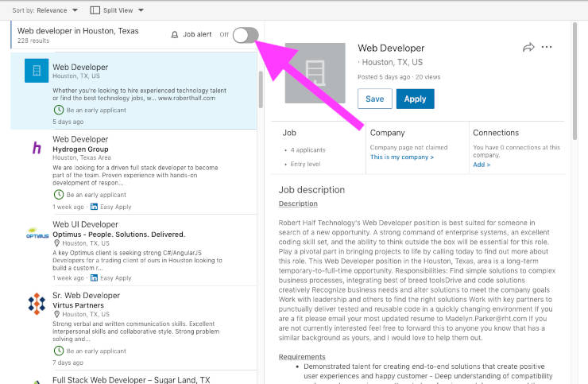
Task: Open the Split View dropdown
Action: click(122, 10)
